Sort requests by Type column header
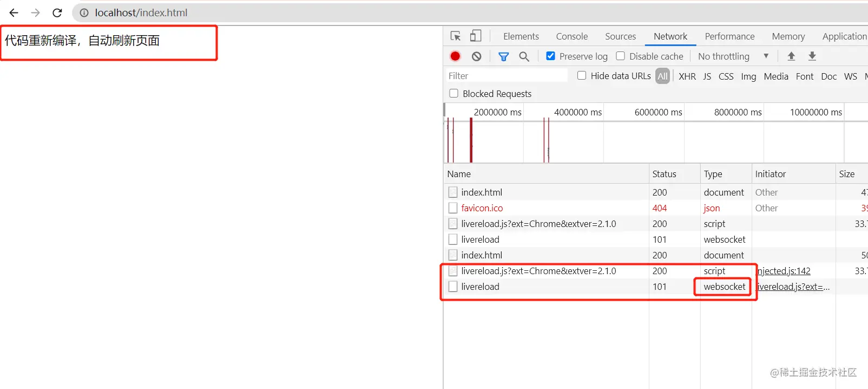 tap(726, 174)
